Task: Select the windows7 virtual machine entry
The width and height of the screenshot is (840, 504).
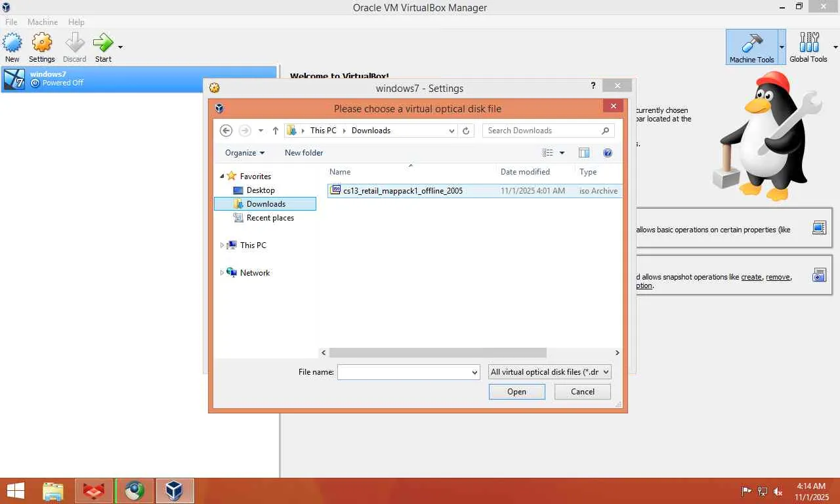Action: 138,79
